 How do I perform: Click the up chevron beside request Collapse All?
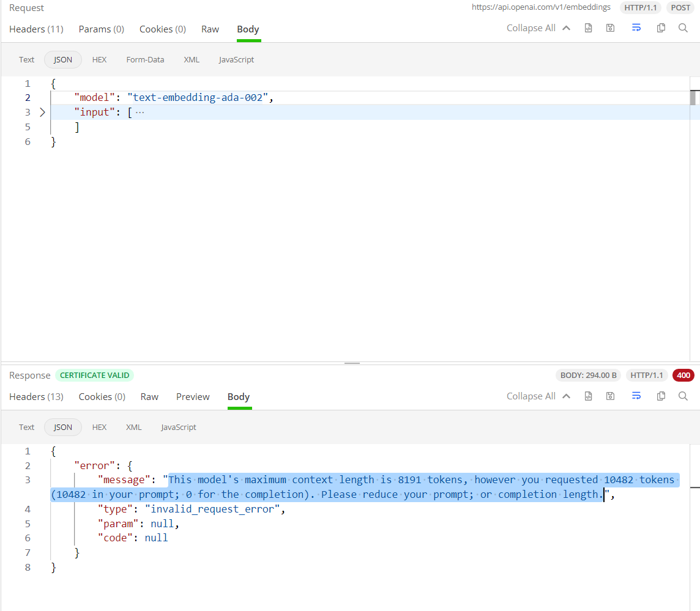point(566,28)
